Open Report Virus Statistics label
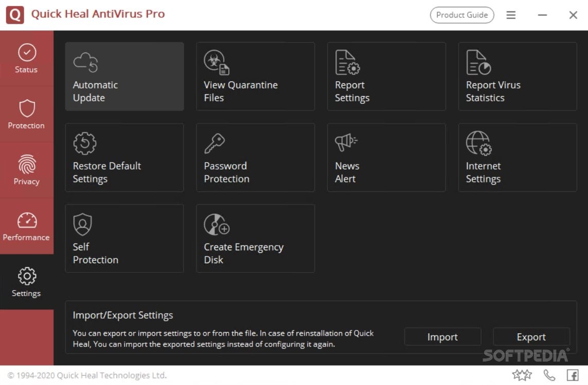Image resolution: width=588 pixels, height=385 pixels. [x=493, y=91]
